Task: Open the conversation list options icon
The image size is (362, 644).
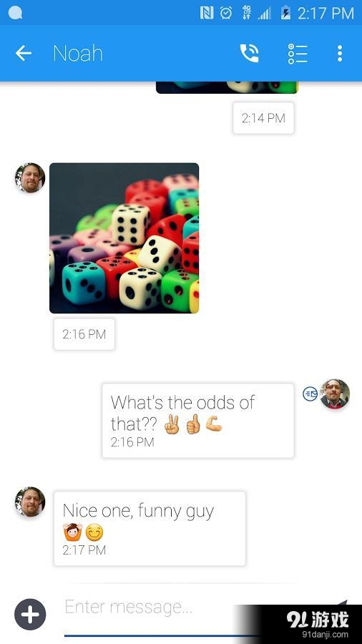Action: coord(298,54)
